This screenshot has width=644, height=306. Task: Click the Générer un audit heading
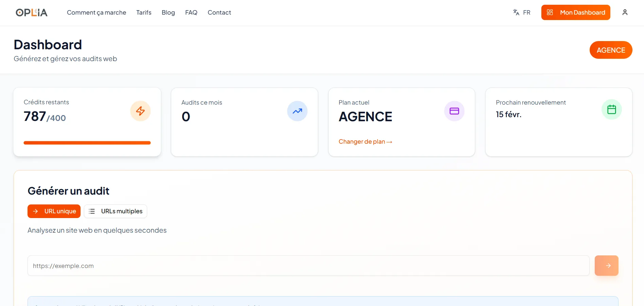68,191
